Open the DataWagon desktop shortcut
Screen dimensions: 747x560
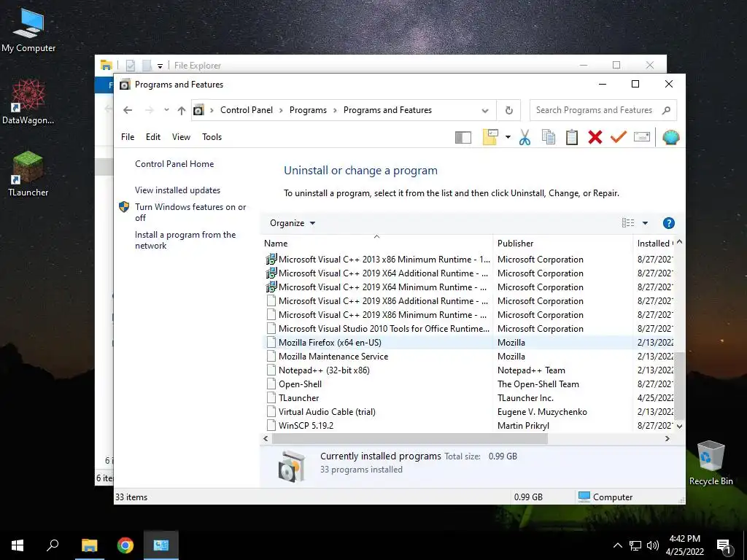click(x=28, y=101)
